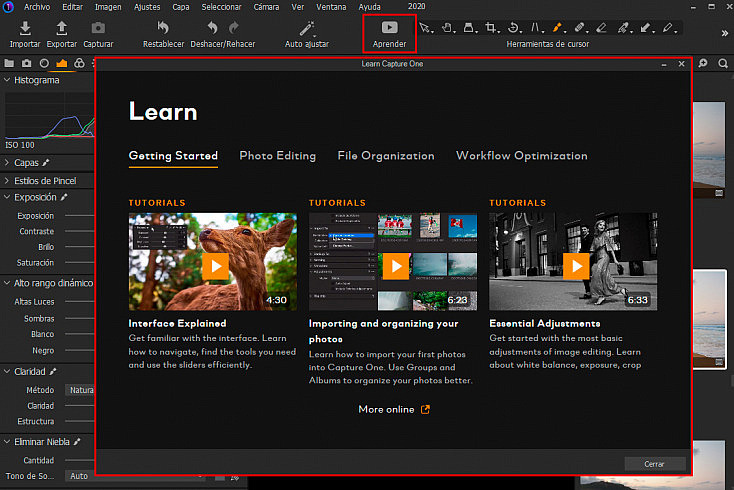Minimize the Learn Capture One dialog

point(664,64)
